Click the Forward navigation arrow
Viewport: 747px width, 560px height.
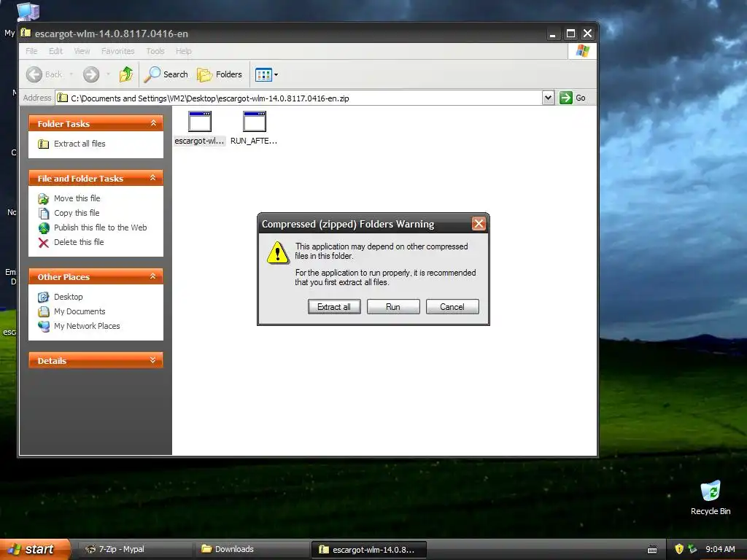coord(91,74)
